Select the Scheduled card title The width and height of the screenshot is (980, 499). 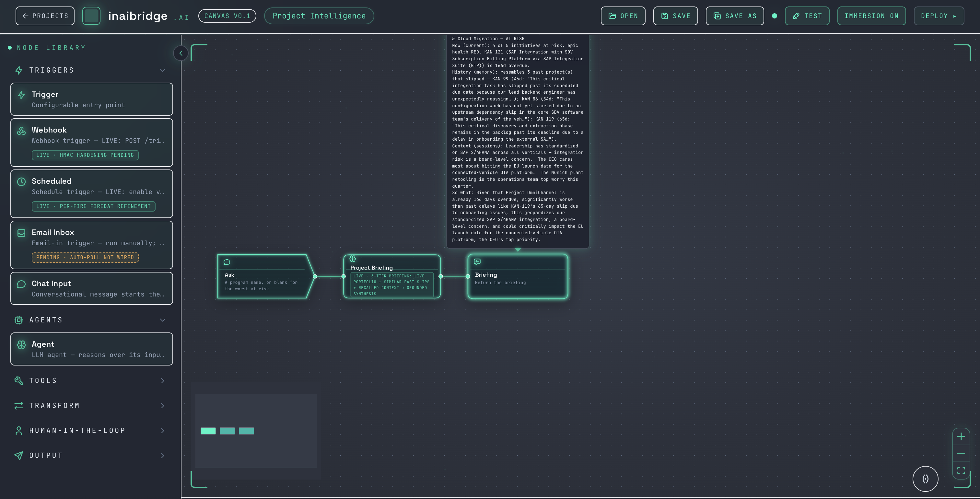[51, 181]
